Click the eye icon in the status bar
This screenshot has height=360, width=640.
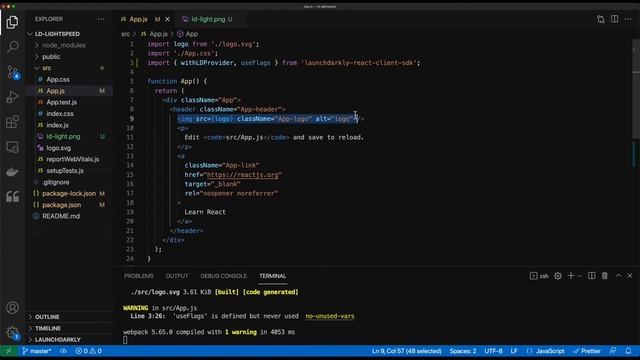tap(63, 351)
